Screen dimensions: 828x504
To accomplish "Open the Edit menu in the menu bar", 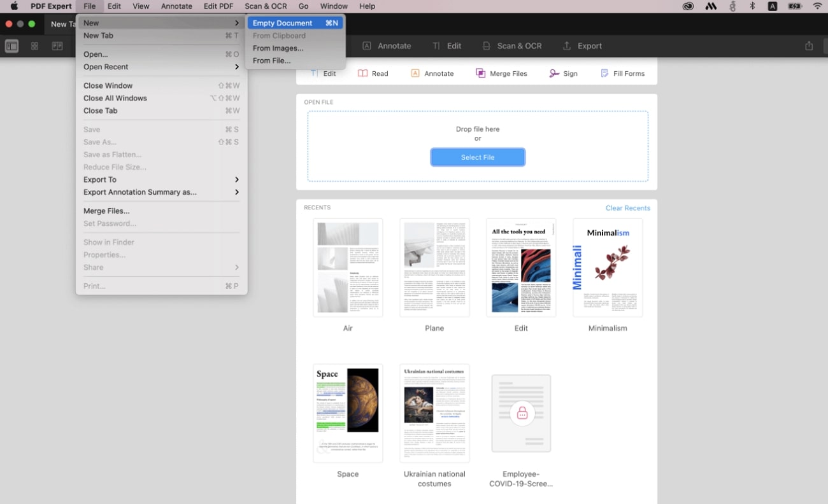I will coord(114,6).
